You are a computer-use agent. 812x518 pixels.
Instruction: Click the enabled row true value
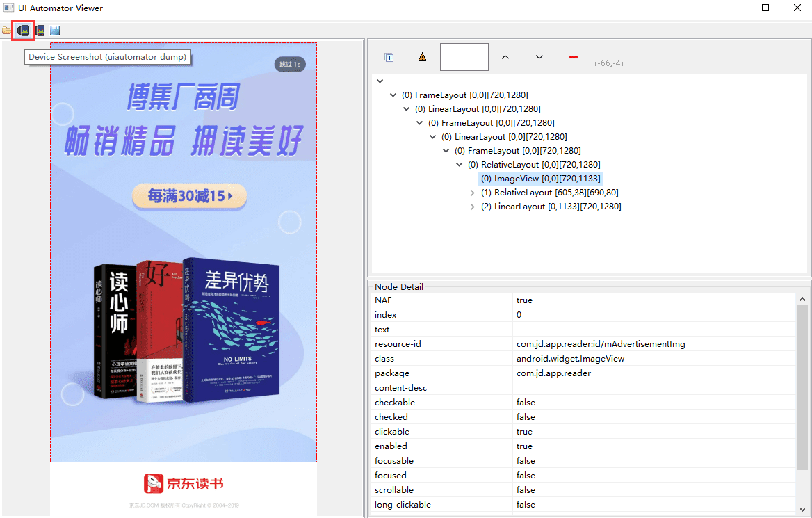point(524,446)
